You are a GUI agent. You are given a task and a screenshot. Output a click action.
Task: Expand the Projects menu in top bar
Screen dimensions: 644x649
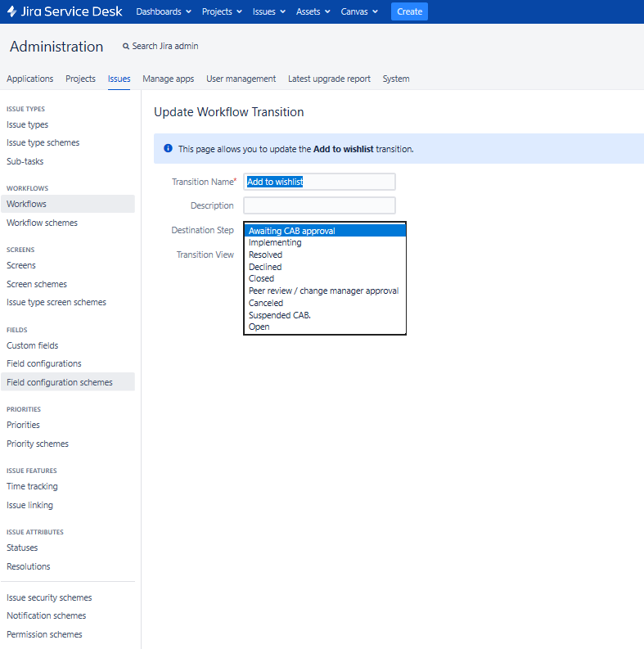coord(222,11)
